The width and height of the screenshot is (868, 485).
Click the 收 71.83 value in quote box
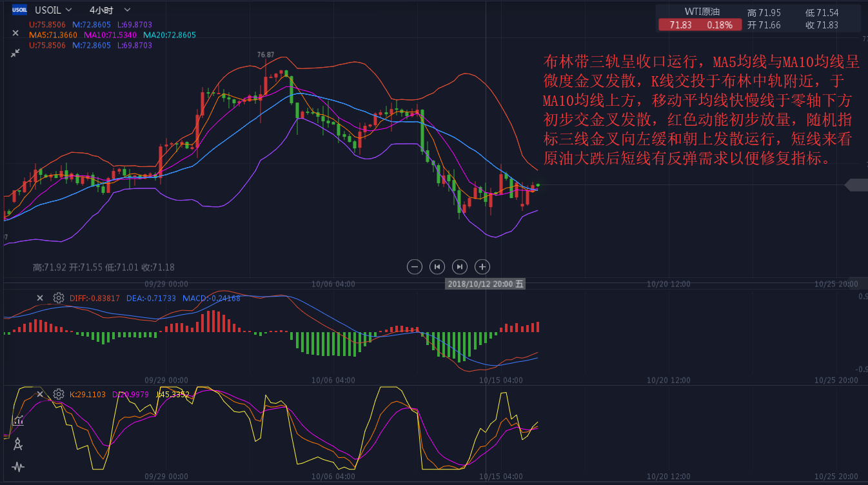822,25
